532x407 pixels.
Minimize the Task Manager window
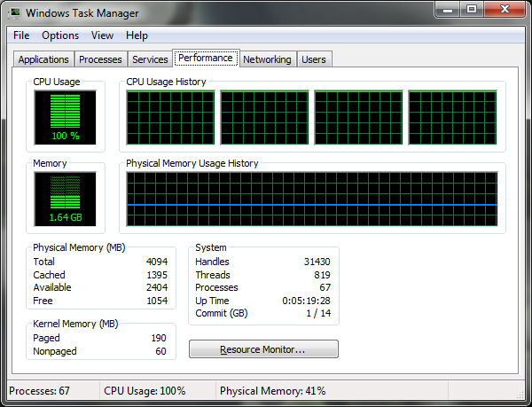coord(448,10)
